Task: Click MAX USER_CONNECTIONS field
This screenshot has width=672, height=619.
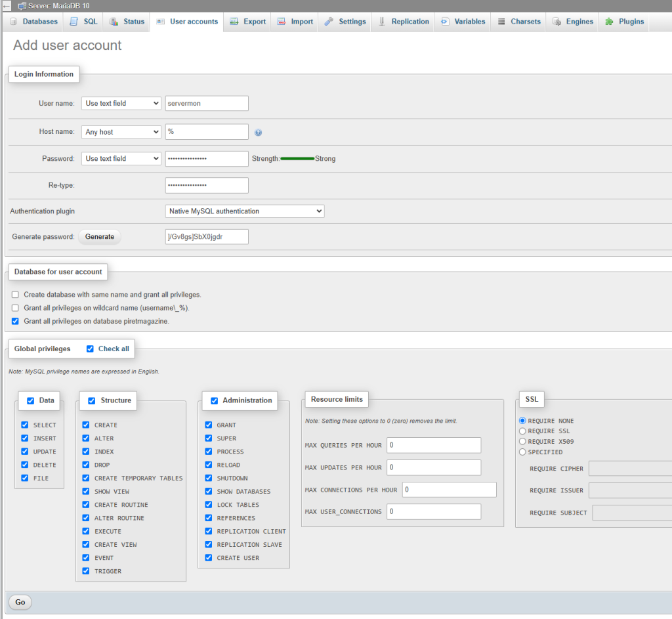Action: pyautogui.click(x=434, y=512)
